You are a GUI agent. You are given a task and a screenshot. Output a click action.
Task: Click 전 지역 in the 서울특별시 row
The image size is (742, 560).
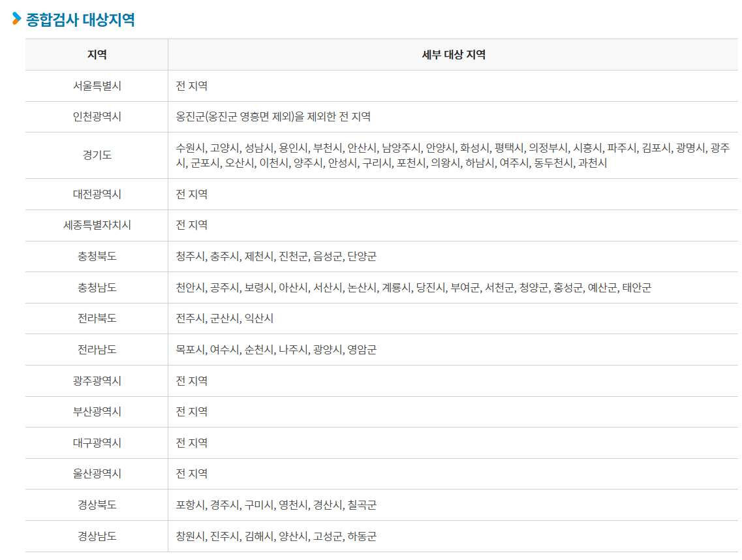tap(192, 86)
